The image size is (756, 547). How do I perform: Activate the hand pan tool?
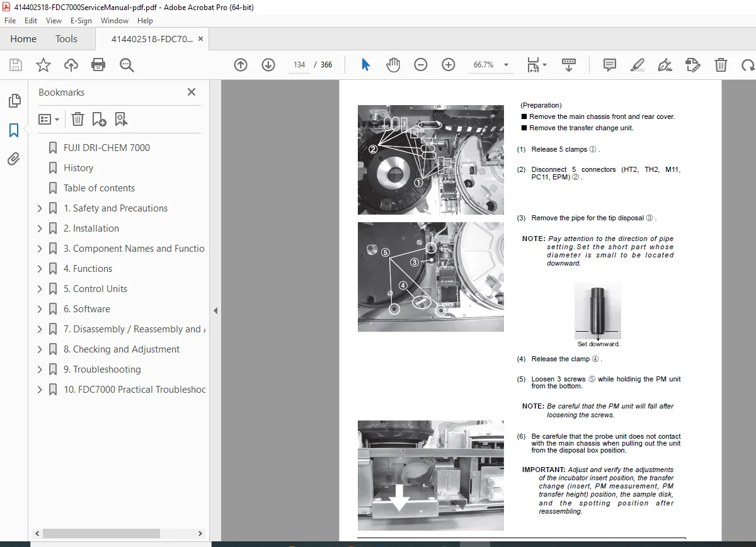point(393,65)
